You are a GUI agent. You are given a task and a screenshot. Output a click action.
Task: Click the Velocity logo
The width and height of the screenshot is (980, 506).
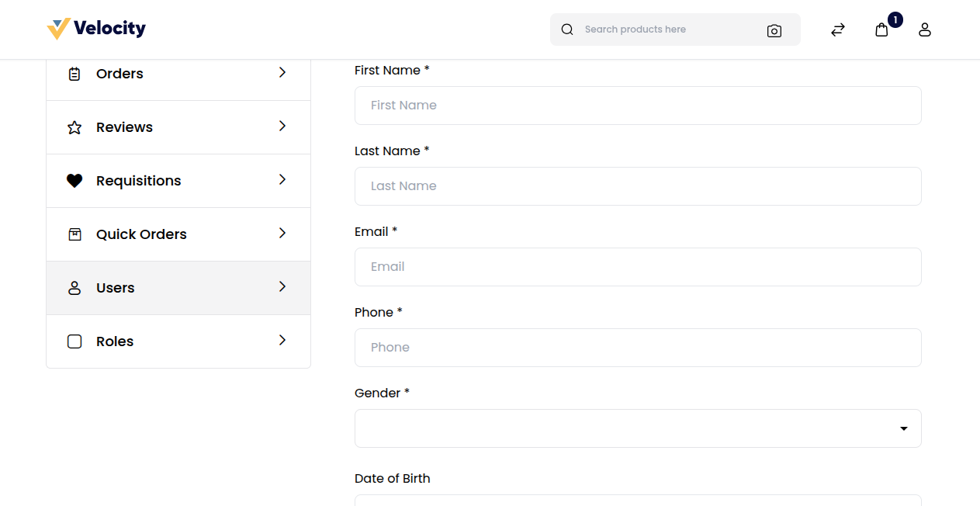[x=96, y=27]
